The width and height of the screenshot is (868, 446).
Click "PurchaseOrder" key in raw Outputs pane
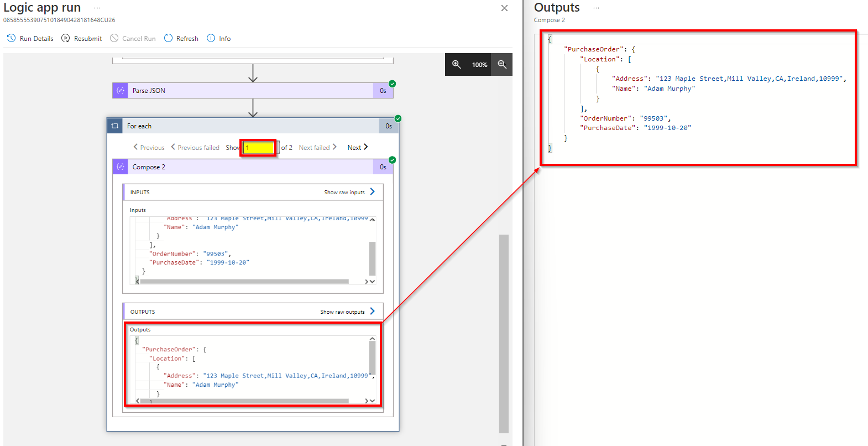[x=595, y=49]
